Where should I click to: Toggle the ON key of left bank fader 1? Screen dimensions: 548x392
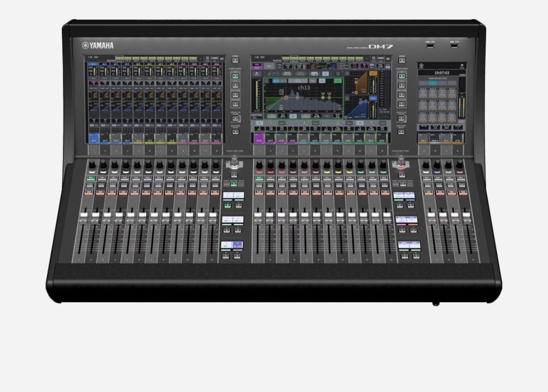point(89,193)
